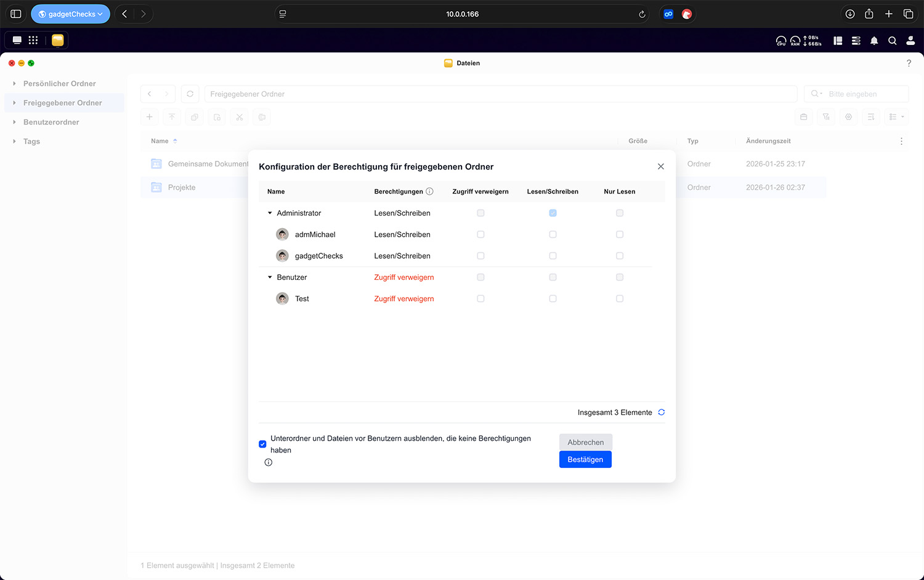Click the info icon below the hide subfolders option
Screen dimensions: 924x580
(x=269, y=462)
